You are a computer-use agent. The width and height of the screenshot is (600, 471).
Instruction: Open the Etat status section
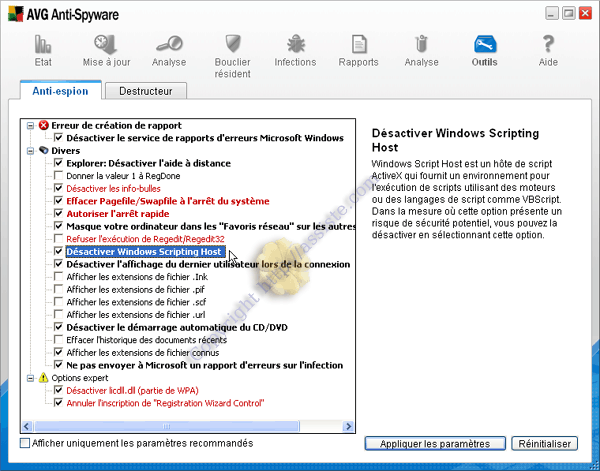43,51
